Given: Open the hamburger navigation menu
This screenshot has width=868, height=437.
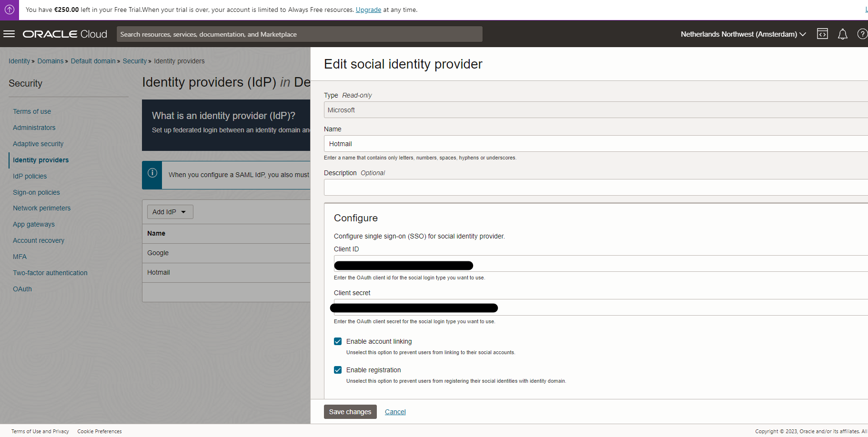Looking at the screenshot, I should [9, 34].
